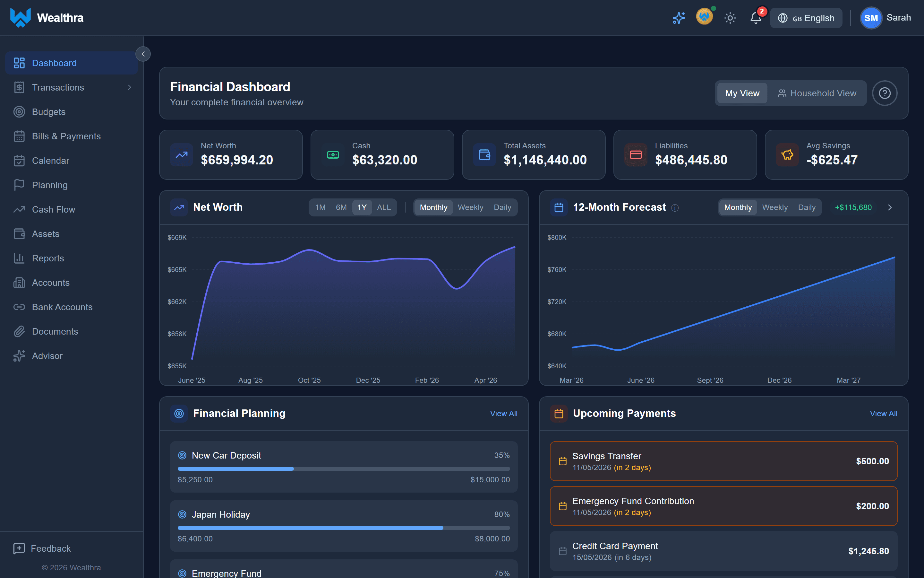Click the Assets wallet icon
Viewport: 924px width, 578px height.
click(x=19, y=234)
